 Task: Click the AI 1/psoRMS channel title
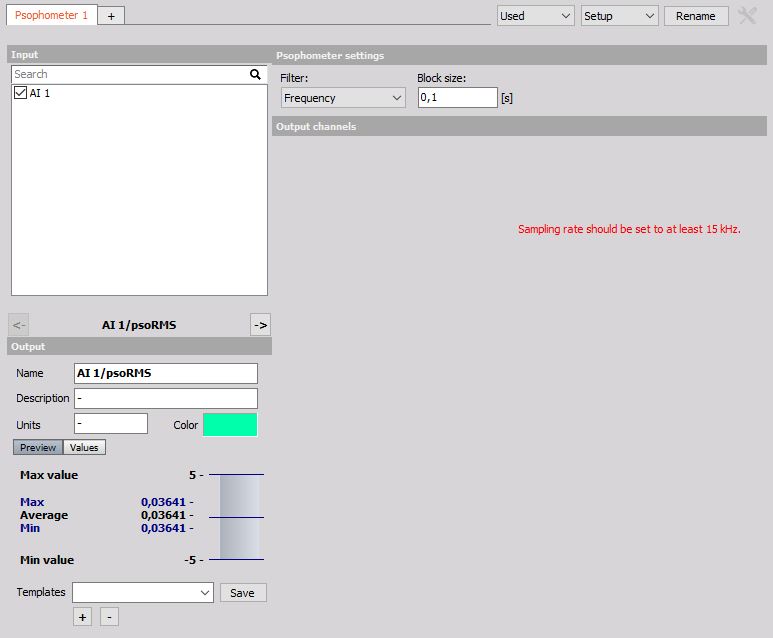click(x=139, y=325)
